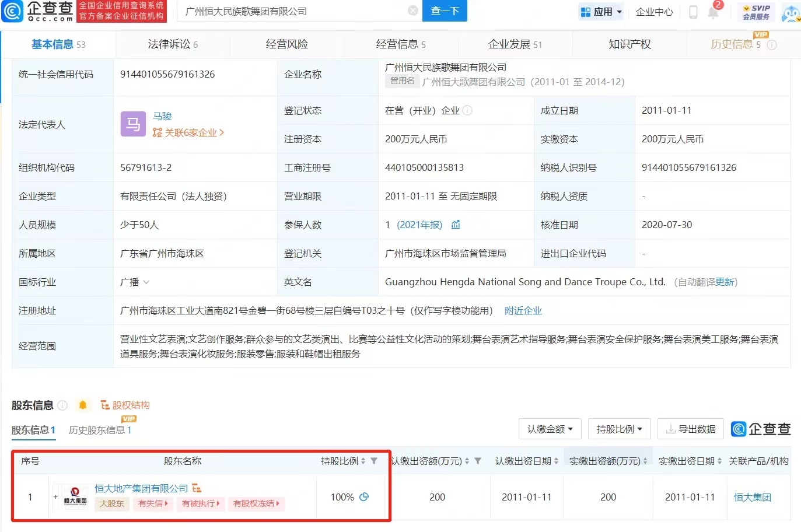Click the filter funnel on 持股比例 column

click(375, 461)
